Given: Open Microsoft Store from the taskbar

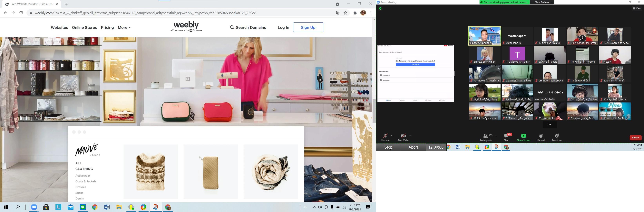Looking at the screenshot, I should (x=46, y=207).
